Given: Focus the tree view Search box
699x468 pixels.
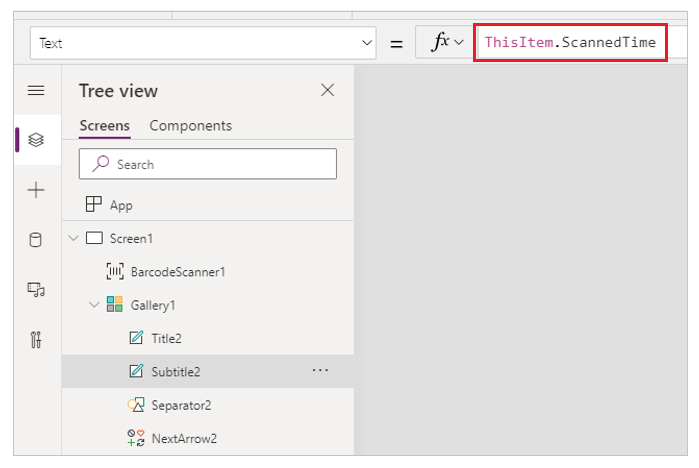Looking at the screenshot, I should (x=208, y=164).
